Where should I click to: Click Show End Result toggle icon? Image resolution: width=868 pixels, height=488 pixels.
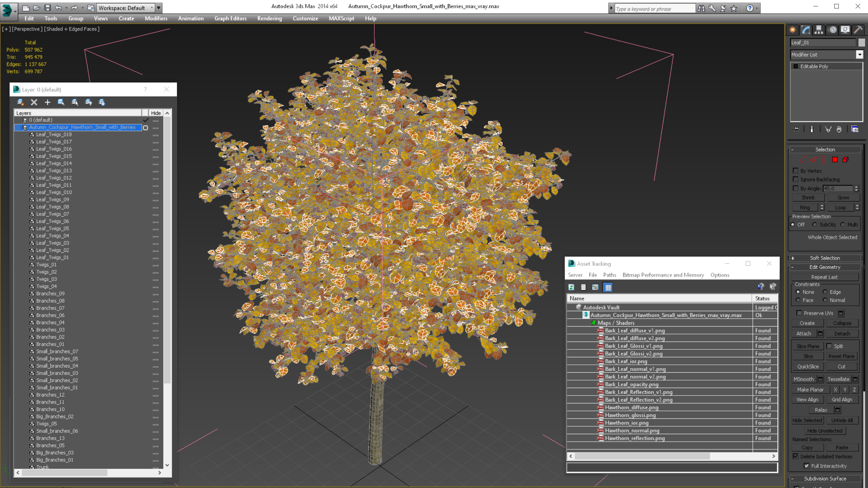(812, 129)
